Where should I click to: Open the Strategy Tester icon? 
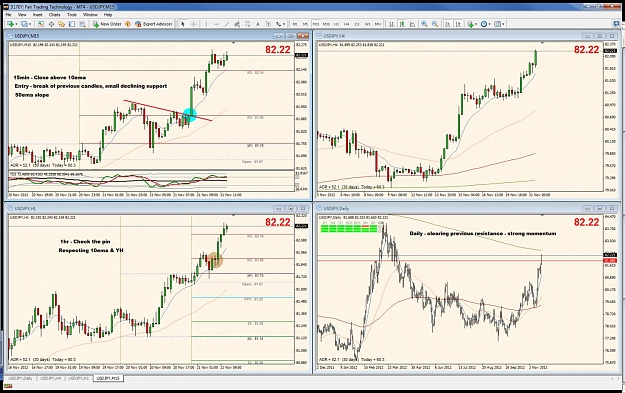click(x=82, y=24)
